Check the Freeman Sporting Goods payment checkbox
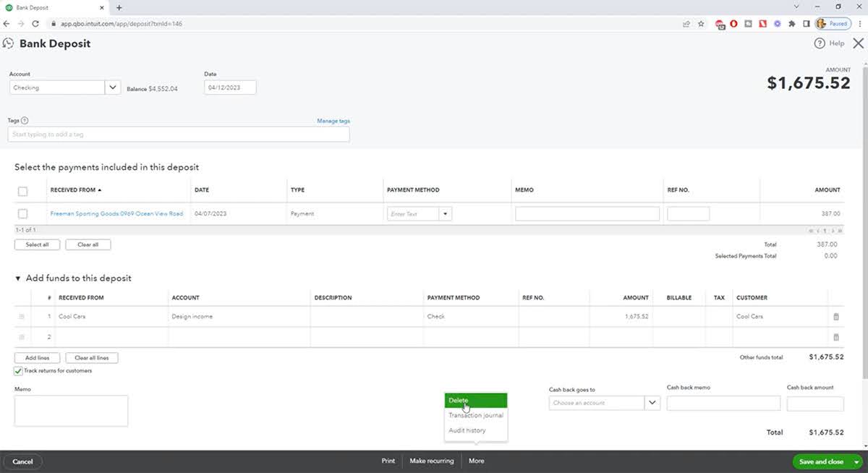This screenshot has height=473, width=868. click(22, 214)
